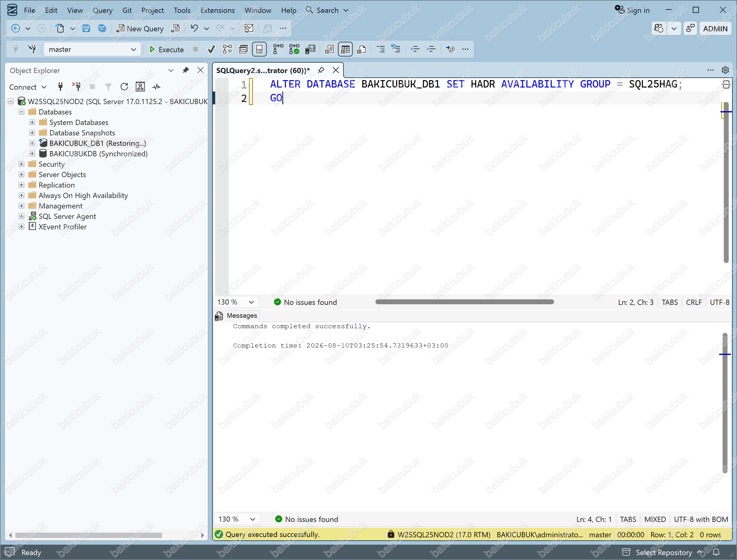Open Messages pane 130 % zoom dropdown
Viewport: 737px width, 560px height.
click(x=237, y=519)
